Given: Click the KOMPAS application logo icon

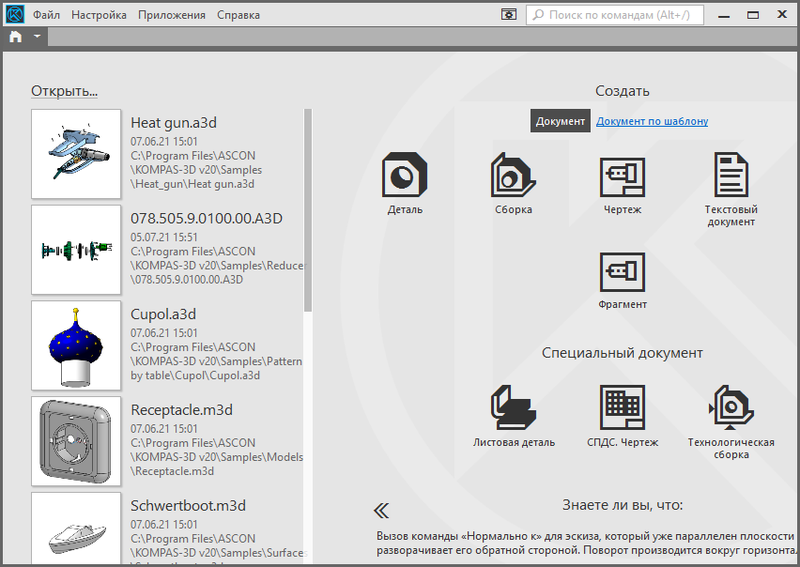Looking at the screenshot, I should (x=15, y=14).
